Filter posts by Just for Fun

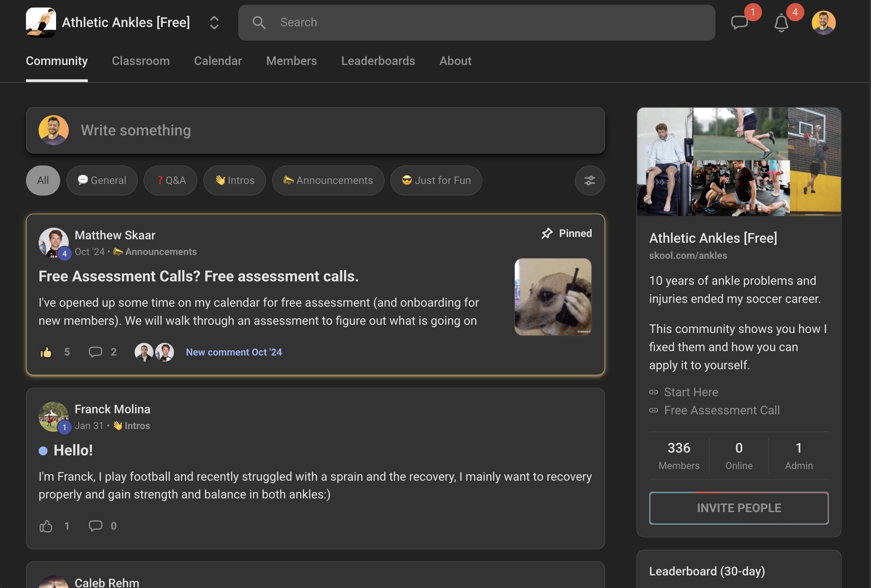436,181
